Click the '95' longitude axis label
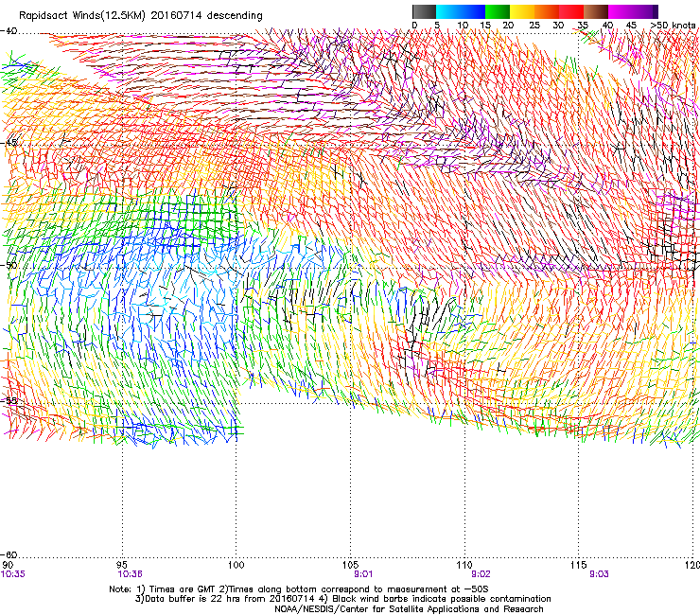700x615 pixels. [x=122, y=565]
